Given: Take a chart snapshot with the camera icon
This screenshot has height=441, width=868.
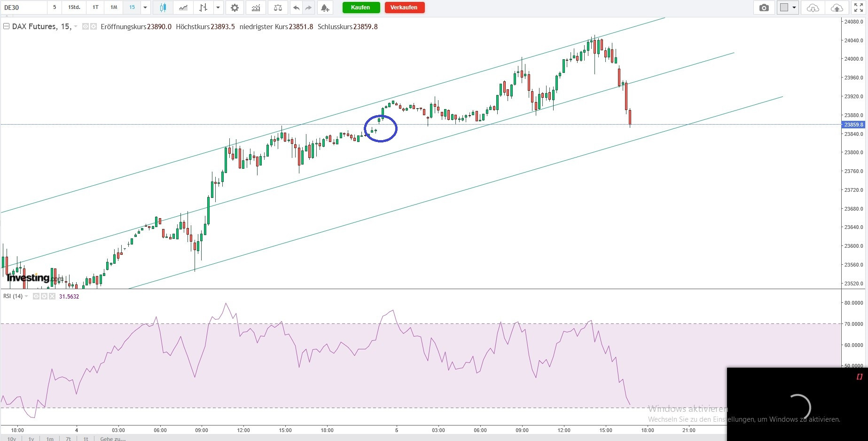Looking at the screenshot, I should (x=764, y=8).
